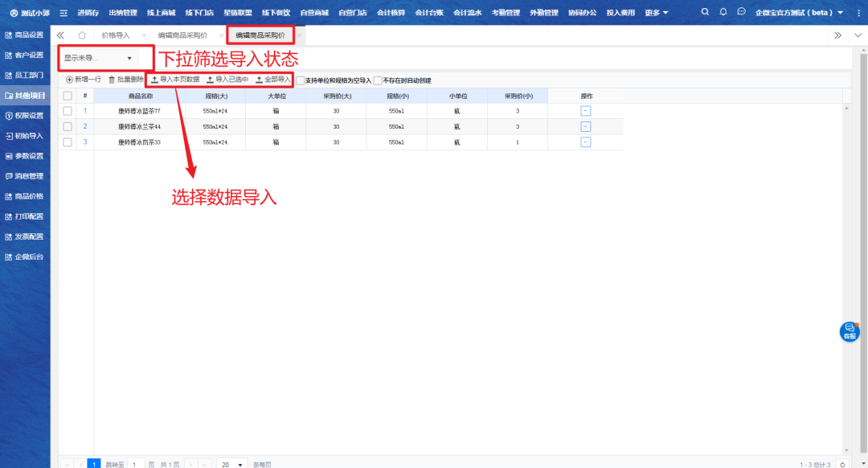Expand the 更多 menu in top navigation
Image resolution: width=868 pixels, height=468 pixels.
coord(656,13)
